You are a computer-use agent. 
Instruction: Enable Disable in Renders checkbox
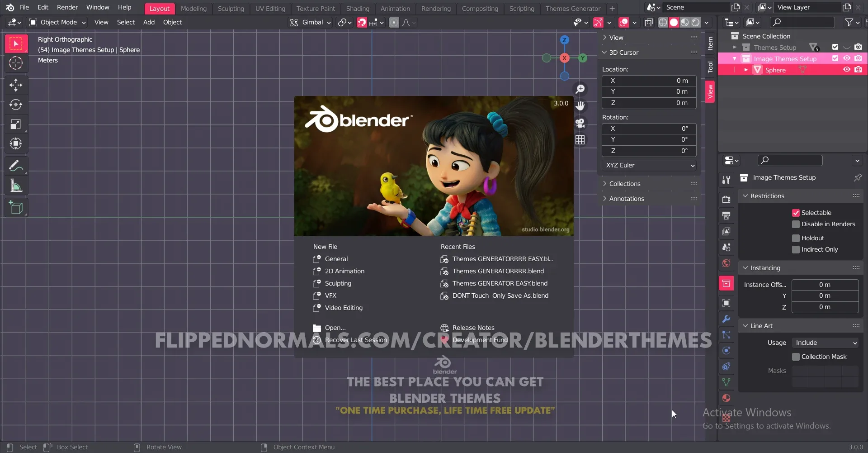(796, 224)
